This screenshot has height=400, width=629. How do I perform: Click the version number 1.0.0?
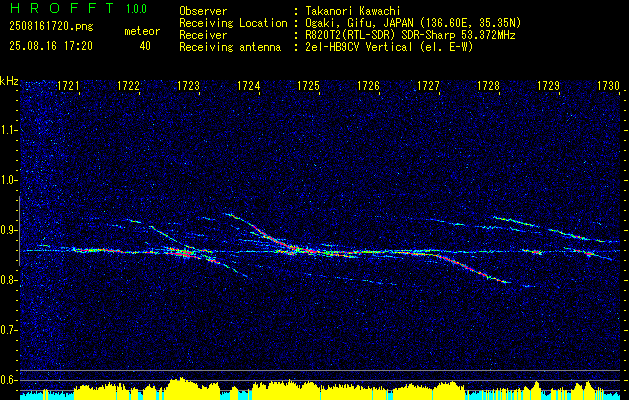[136, 9]
